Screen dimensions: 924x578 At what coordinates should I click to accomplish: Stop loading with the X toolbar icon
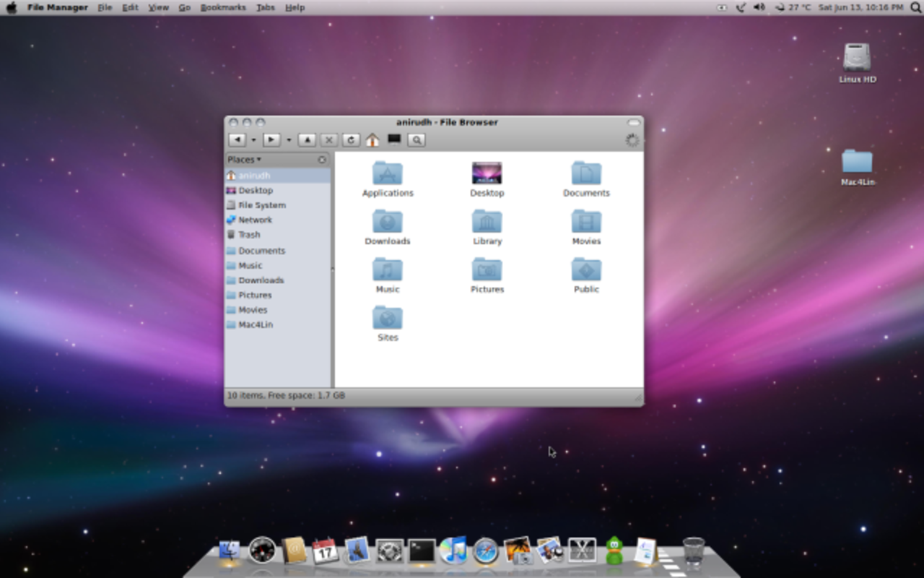click(328, 139)
